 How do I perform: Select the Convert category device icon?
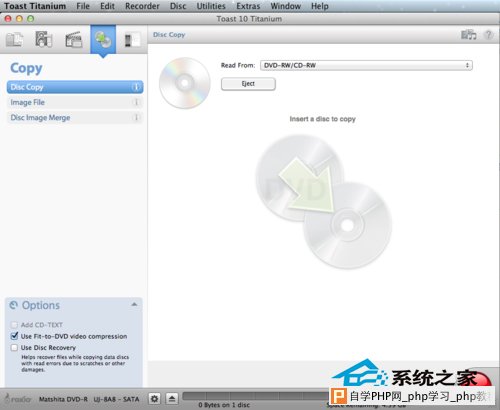tap(132, 40)
